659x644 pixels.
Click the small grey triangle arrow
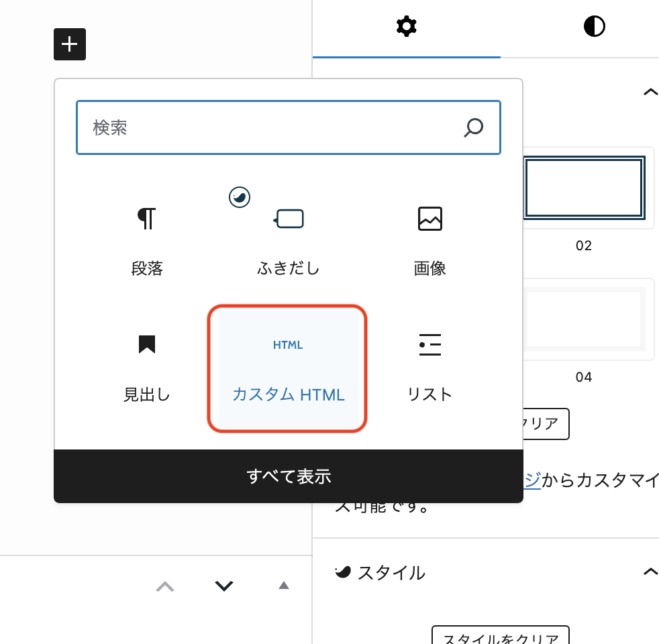point(284,585)
